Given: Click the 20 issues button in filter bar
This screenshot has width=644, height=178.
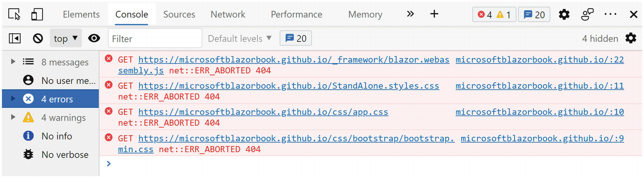Looking at the screenshot, I should 296,38.
